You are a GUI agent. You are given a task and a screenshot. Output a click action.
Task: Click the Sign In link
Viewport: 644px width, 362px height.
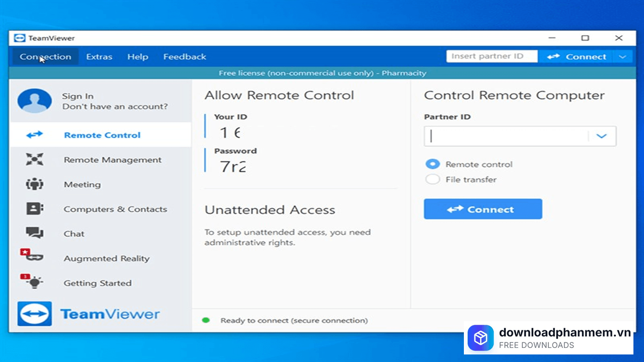click(78, 96)
